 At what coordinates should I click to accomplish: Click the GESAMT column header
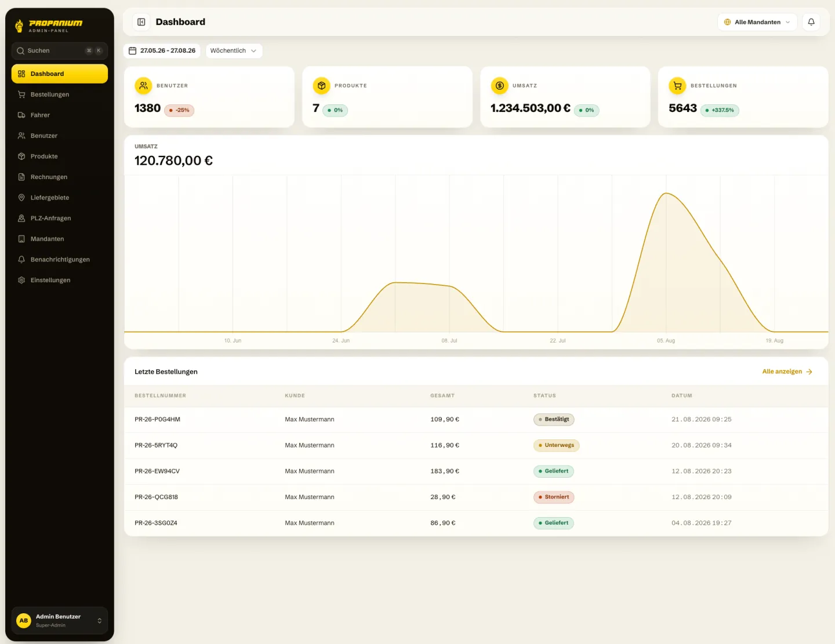point(442,396)
